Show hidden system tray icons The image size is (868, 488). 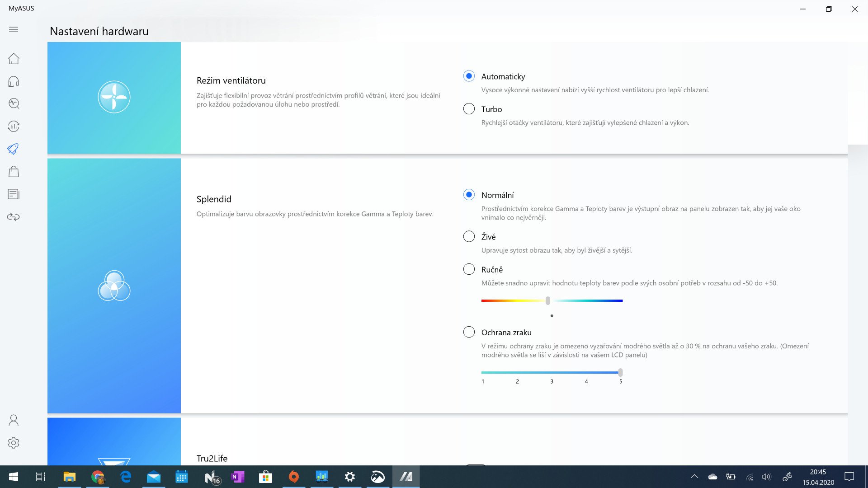(695, 477)
